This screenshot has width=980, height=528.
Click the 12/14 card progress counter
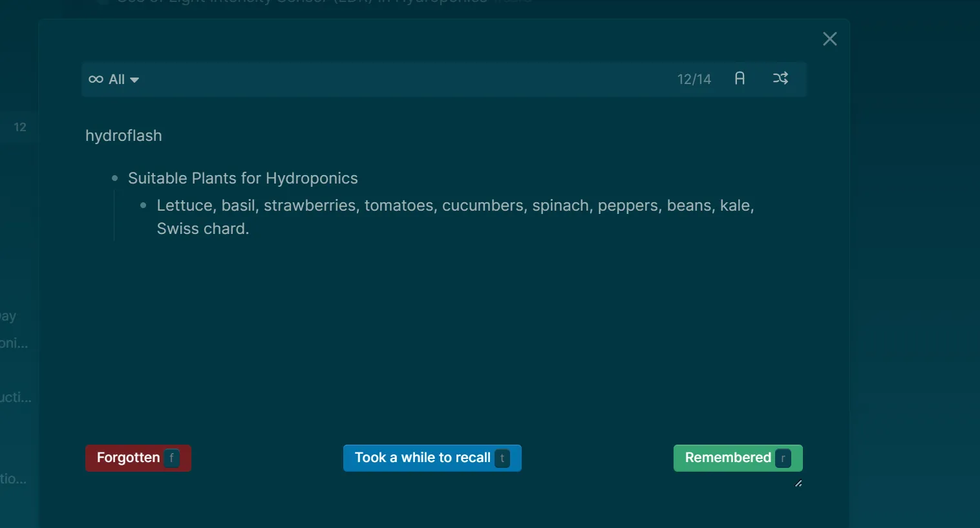click(694, 78)
